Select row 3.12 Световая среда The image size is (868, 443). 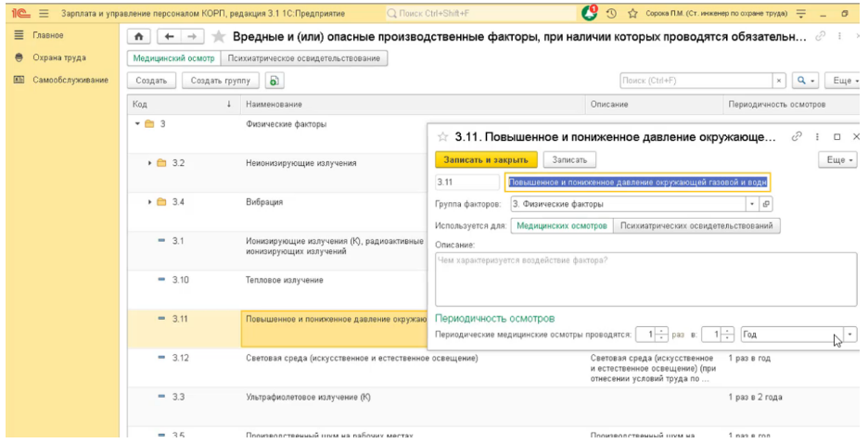click(x=492, y=368)
